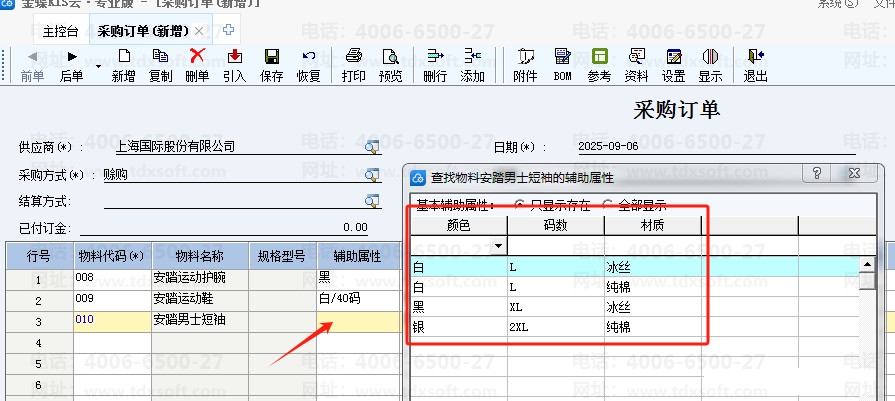This screenshot has width=895, height=401.
Task: Click the 新增 (New) toolbar icon
Action: click(x=123, y=64)
